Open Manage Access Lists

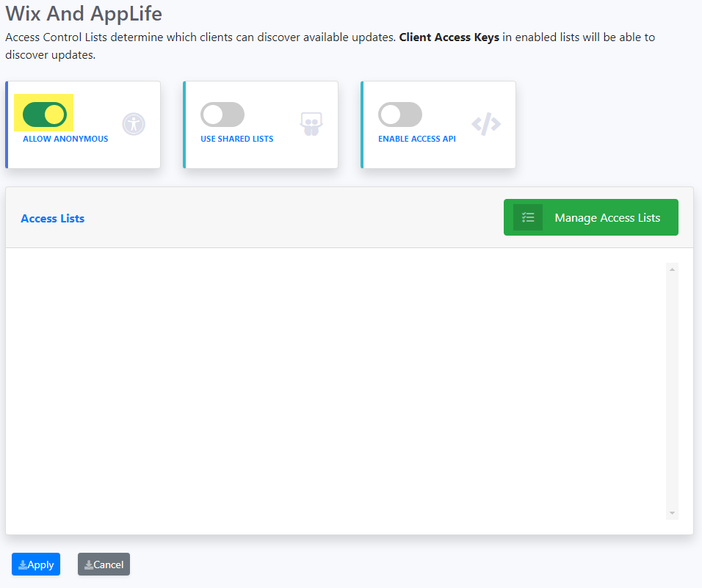point(590,217)
